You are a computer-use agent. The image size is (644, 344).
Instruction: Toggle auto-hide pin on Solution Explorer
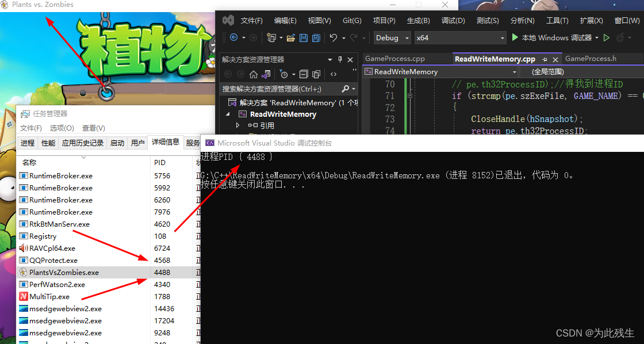[340, 60]
